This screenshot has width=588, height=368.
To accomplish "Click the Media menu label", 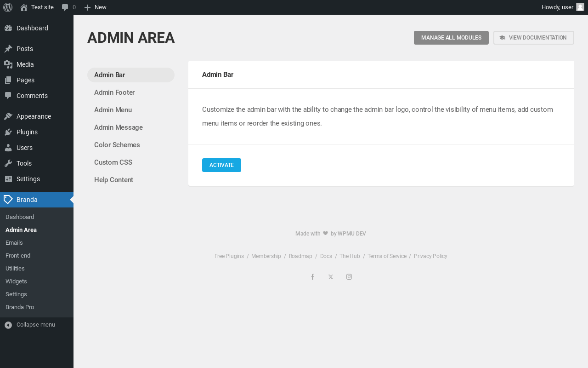I will [x=25, y=64].
